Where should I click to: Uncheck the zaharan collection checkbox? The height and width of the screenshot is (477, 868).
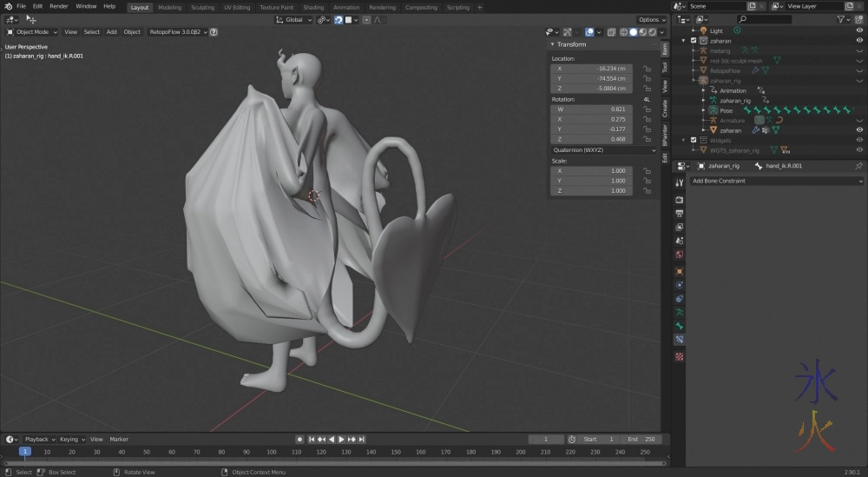(x=693, y=40)
